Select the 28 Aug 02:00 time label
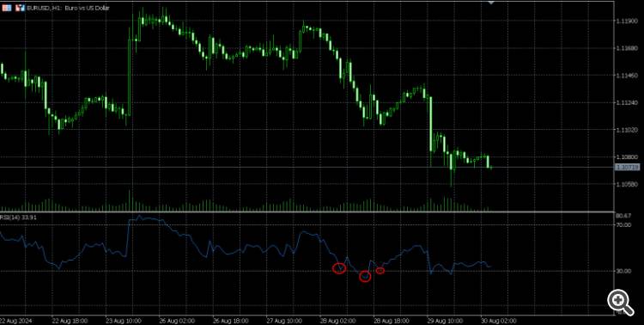Screen dimensions: 644x325 (x=338, y=321)
